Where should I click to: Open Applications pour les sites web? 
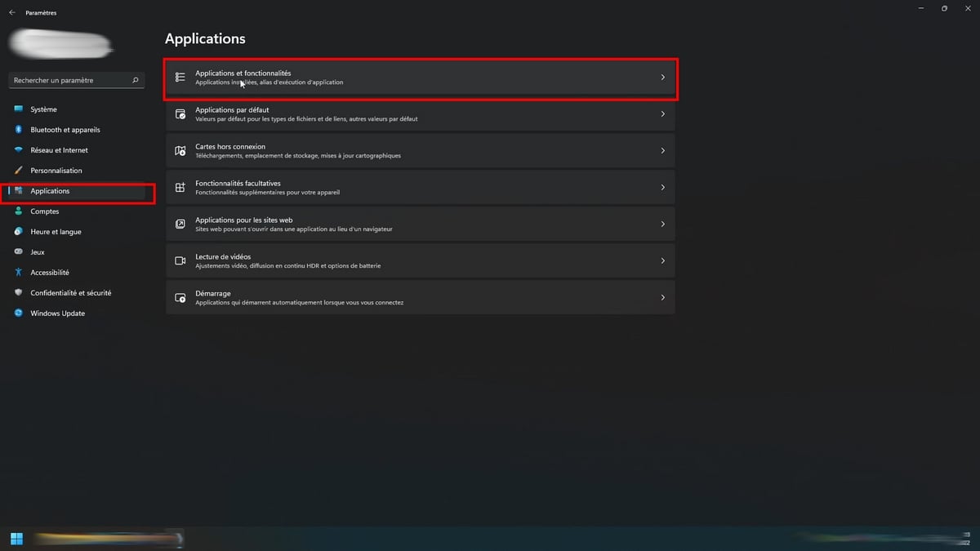point(420,224)
